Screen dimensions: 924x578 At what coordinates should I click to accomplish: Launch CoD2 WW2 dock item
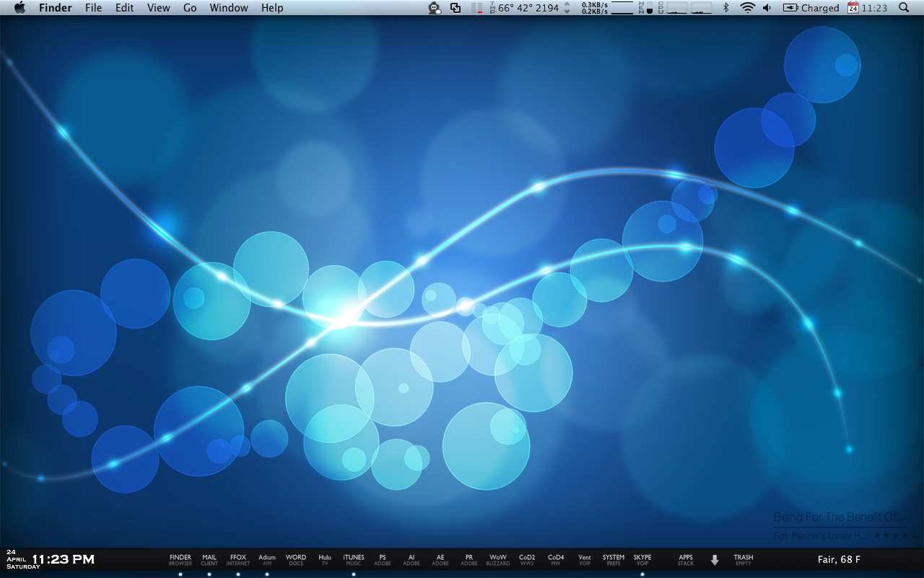pos(527,560)
